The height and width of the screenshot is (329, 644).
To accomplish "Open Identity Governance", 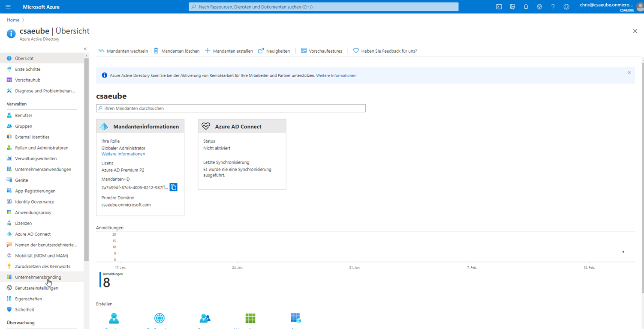I will pyautogui.click(x=42, y=201).
